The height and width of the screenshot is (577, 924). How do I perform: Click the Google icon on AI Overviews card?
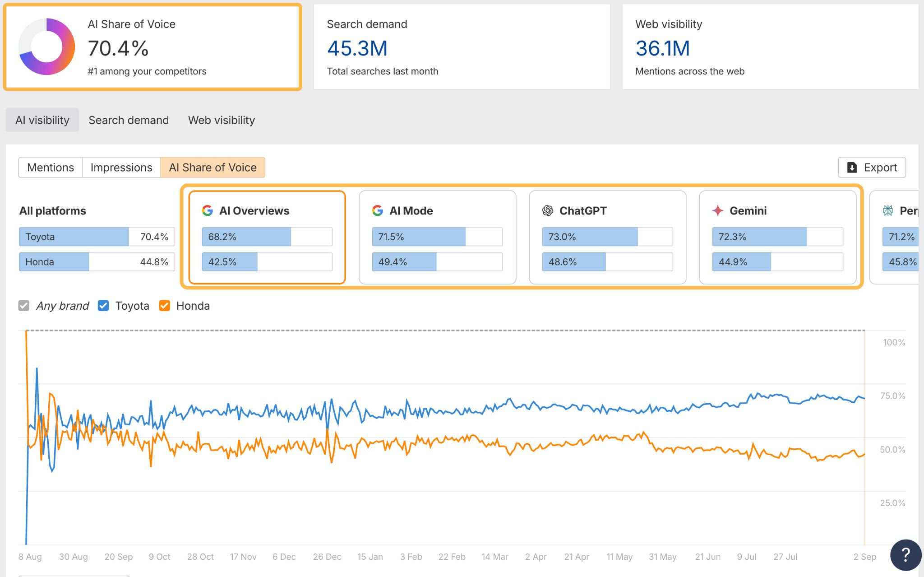pyautogui.click(x=208, y=211)
